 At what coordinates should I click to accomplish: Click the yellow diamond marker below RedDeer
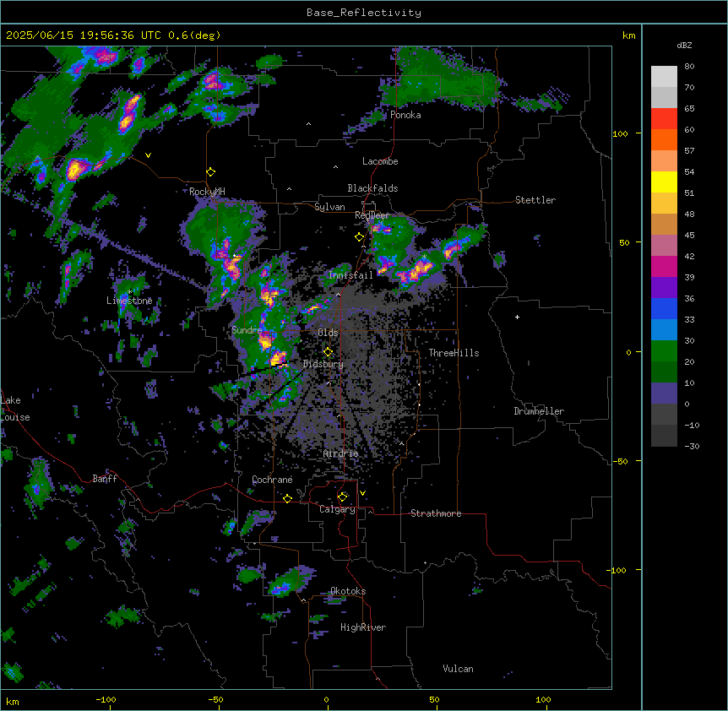359,237
